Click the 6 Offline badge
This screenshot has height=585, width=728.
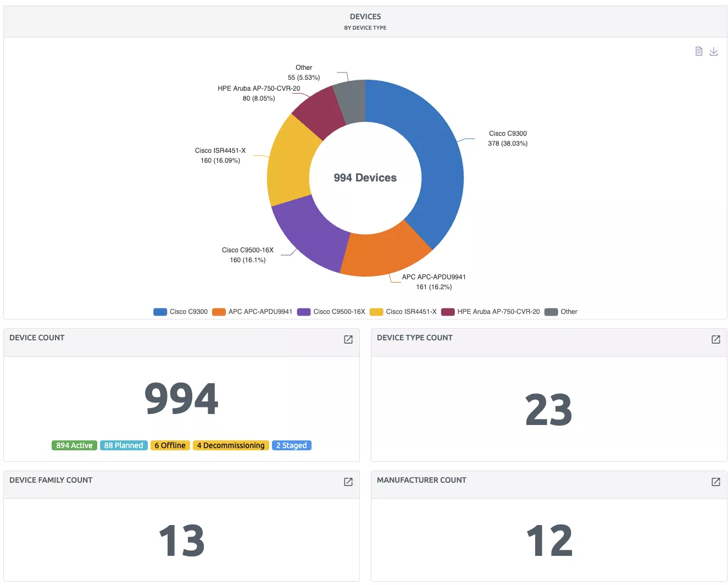click(x=170, y=445)
